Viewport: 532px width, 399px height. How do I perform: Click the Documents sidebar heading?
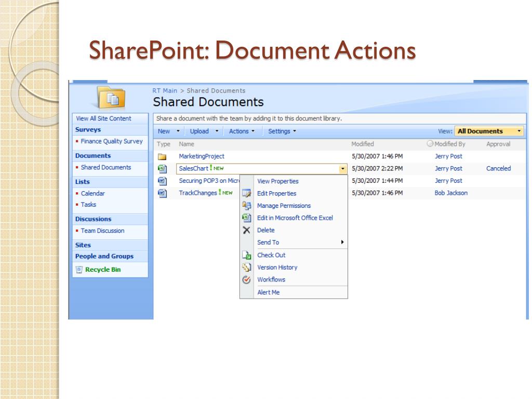tap(93, 156)
